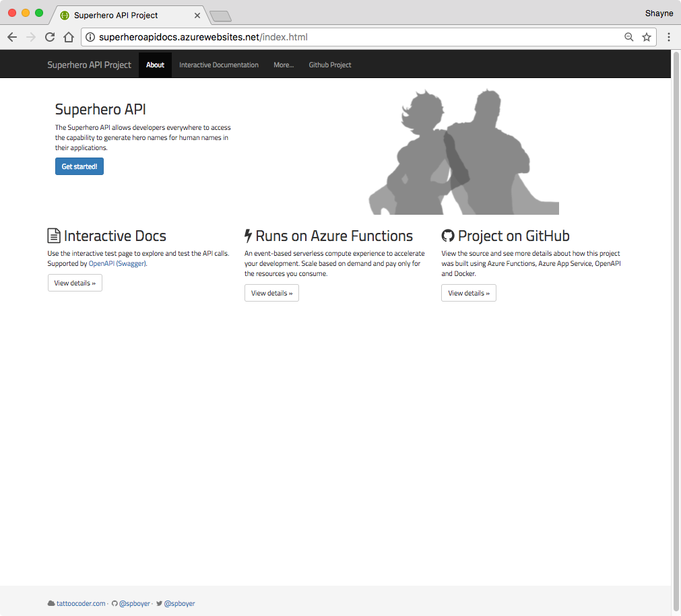Click the Project on GitHub heading
Screen dimensions: 681x616
click(514, 236)
